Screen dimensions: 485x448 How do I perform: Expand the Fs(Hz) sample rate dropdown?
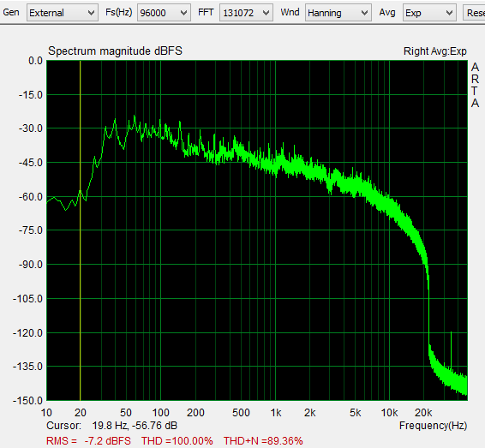(164, 13)
